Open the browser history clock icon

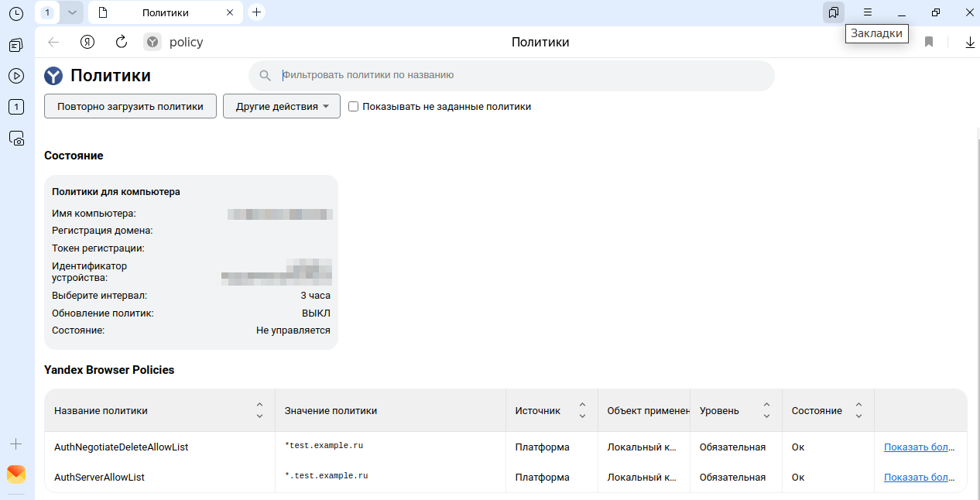pyautogui.click(x=16, y=13)
